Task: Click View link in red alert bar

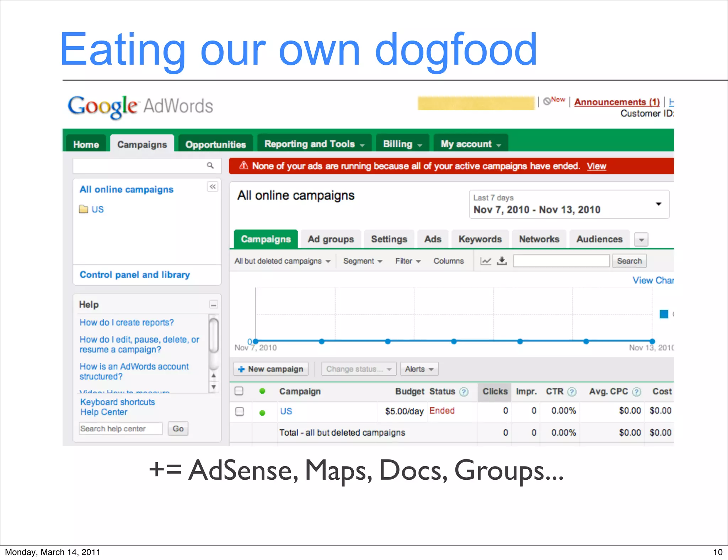Action: tap(596, 166)
